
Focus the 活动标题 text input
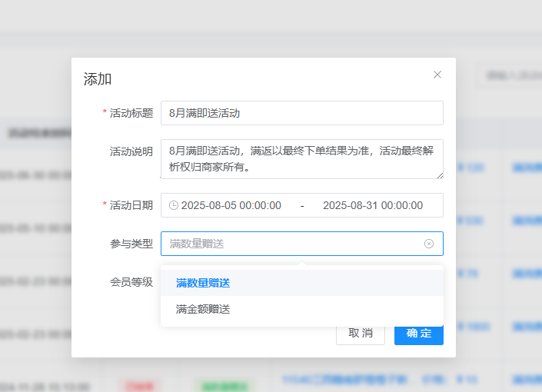tap(301, 113)
